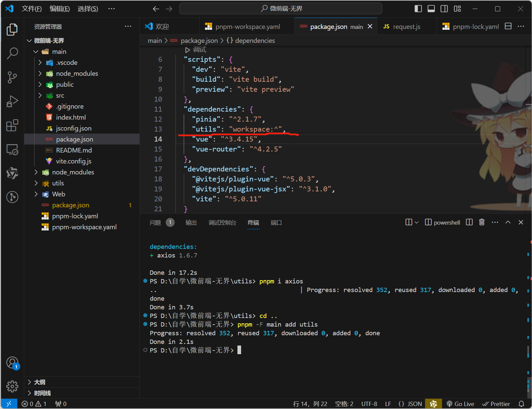Screen dimensions: 532x409
Task: Close the terminal panel
Action: 521,222
